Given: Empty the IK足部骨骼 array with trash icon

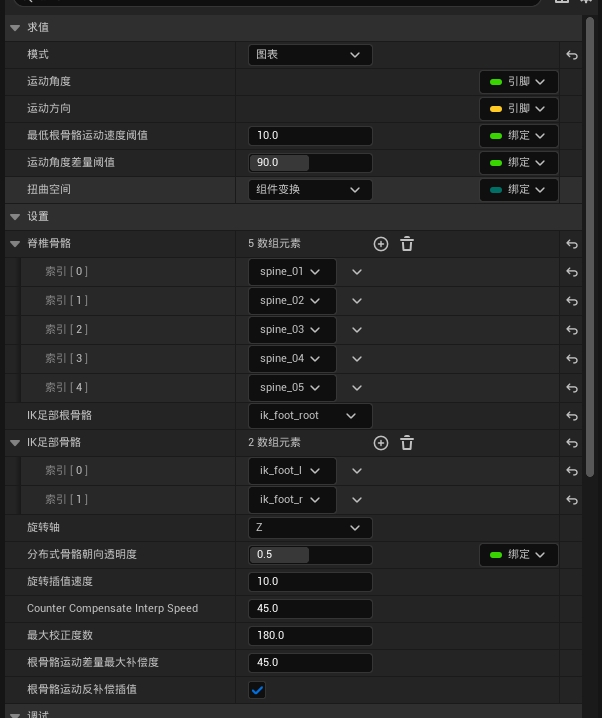Looking at the screenshot, I should pos(407,443).
